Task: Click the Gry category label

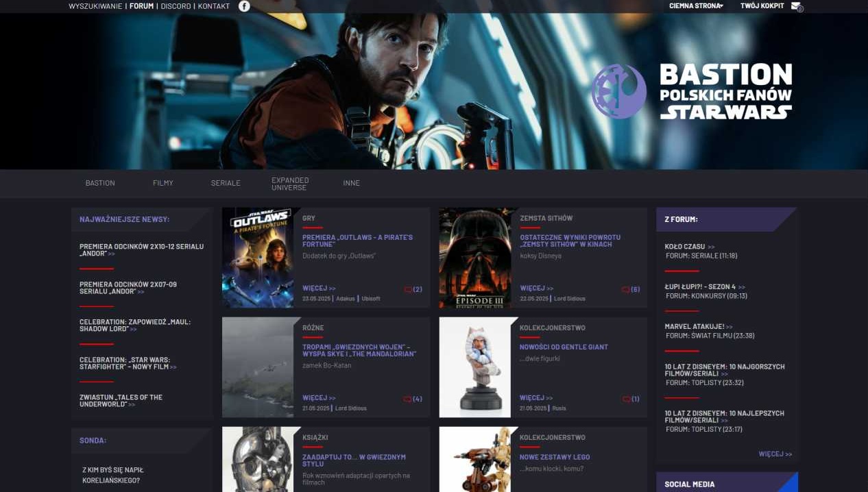Action: 309,219
